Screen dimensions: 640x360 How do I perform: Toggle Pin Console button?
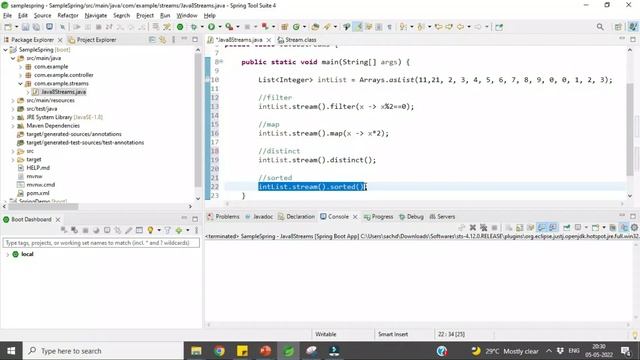point(567,227)
